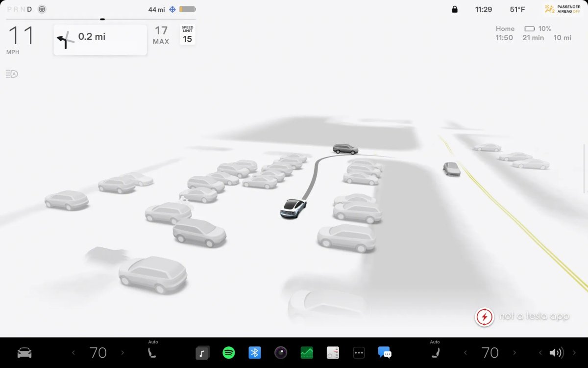Open the app launcher ellipsis menu

(x=359, y=352)
